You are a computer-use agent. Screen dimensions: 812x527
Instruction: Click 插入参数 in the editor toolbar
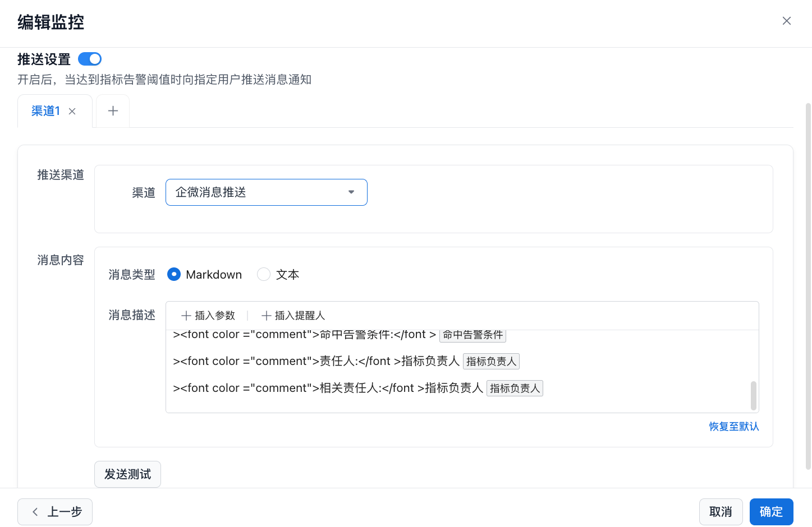pos(208,316)
